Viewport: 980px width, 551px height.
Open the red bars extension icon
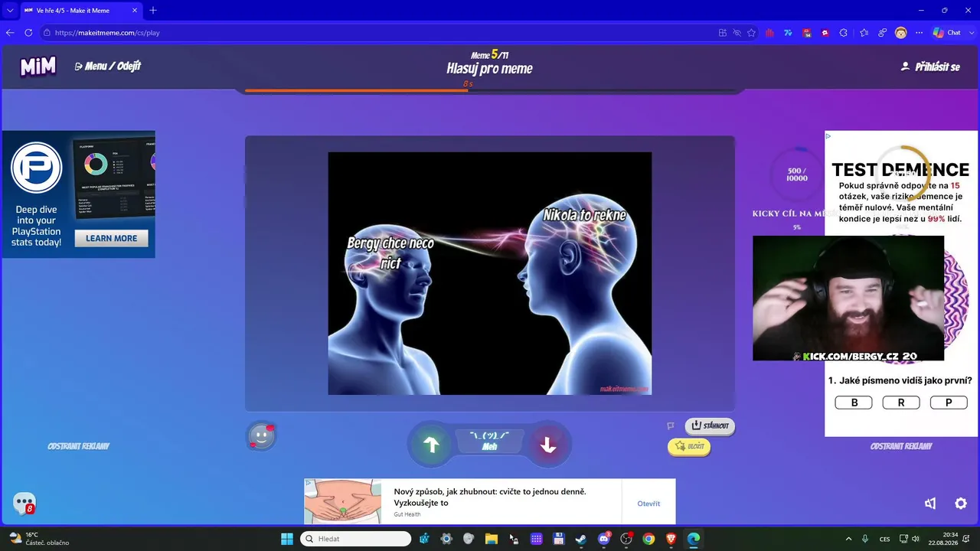[x=769, y=33]
